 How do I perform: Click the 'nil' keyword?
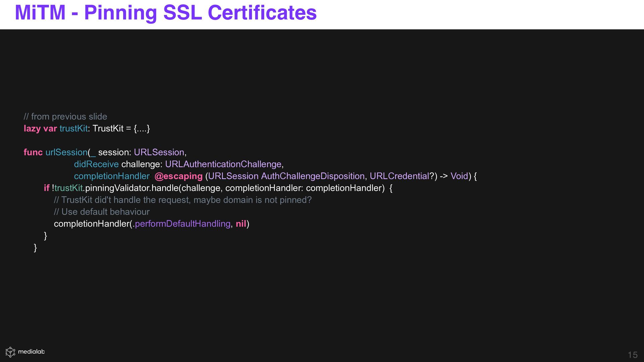coord(241,224)
